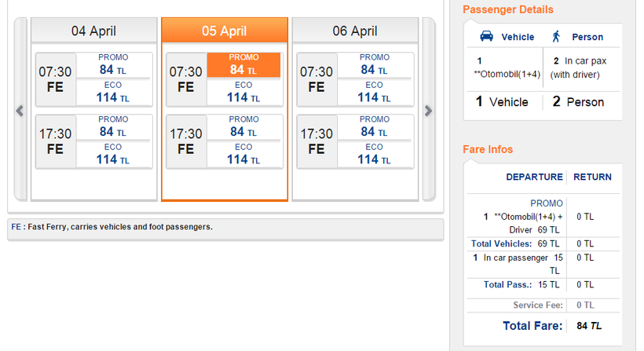This screenshot has height=351, width=644.
Task: Choose 05 April 17:30 PROMO 84 TL
Action: point(243,127)
